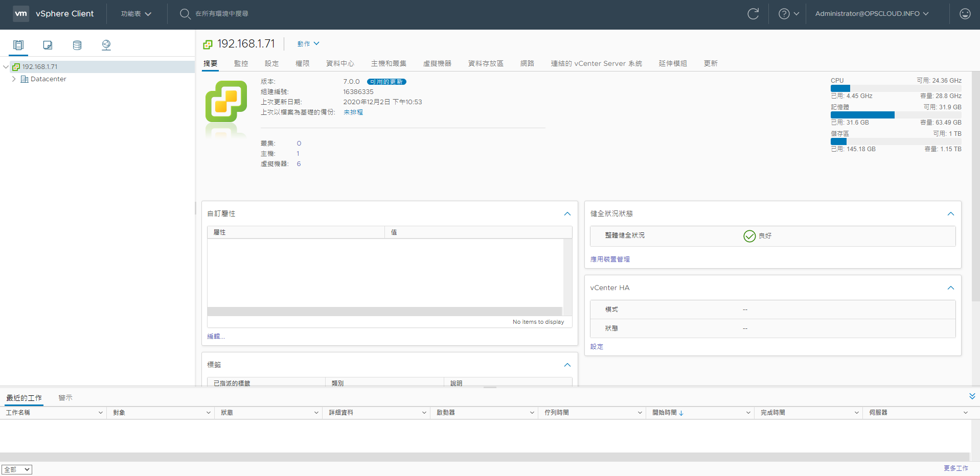Screen dimensions: 980x476
Task: Collapse the vCenter HA panel
Action: tap(950, 288)
